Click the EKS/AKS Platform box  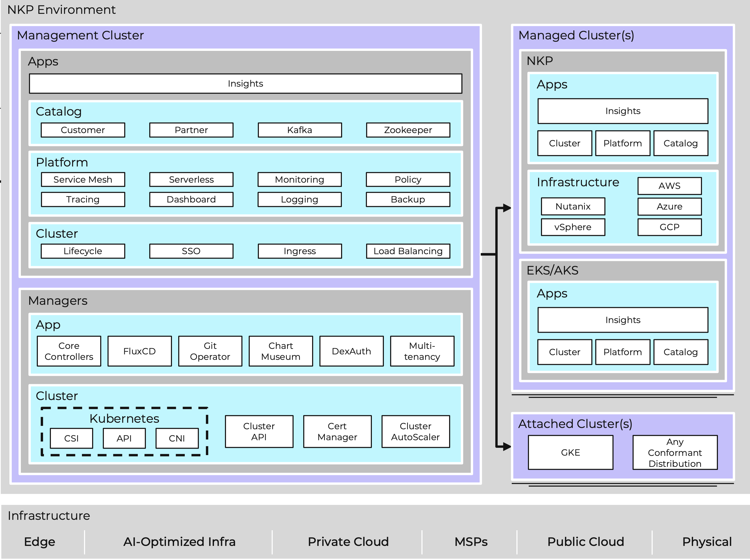coord(623,352)
